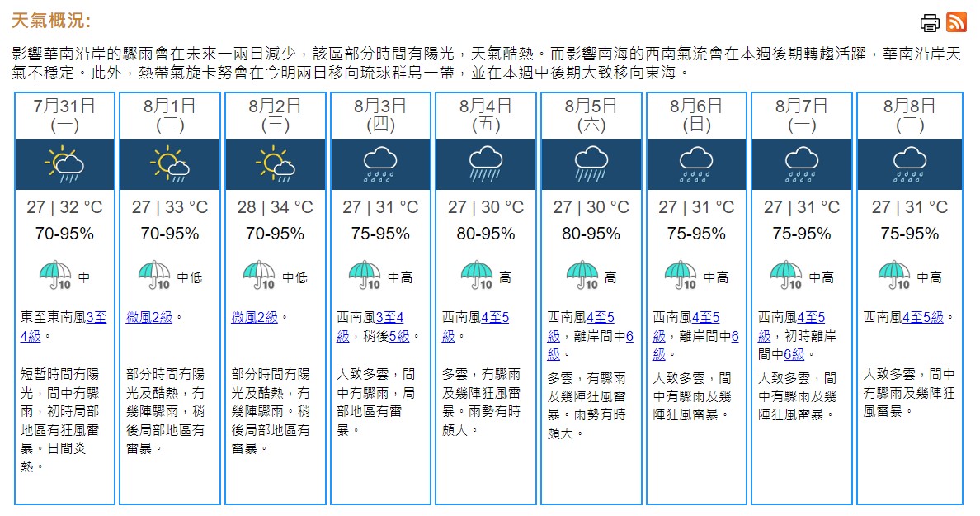Click the 6級 link under August 7

tap(794, 354)
